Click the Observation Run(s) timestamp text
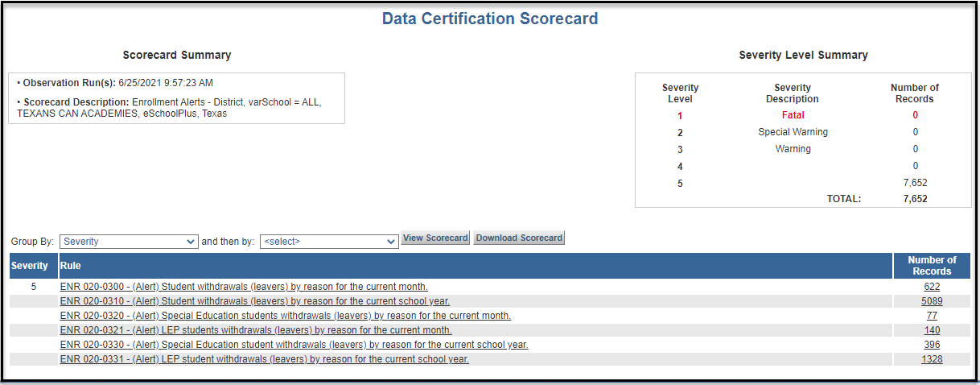The width and height of the screenshot is (980, 385). 166,83
